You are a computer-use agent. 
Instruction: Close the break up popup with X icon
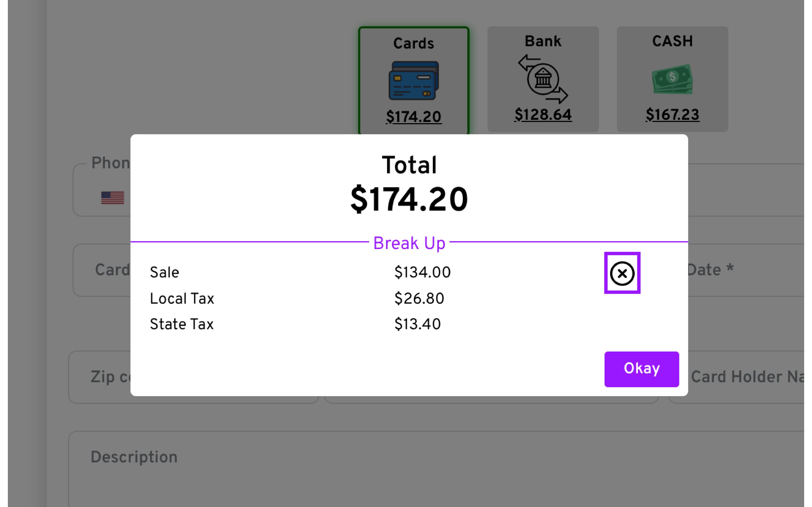pos(622,273)
